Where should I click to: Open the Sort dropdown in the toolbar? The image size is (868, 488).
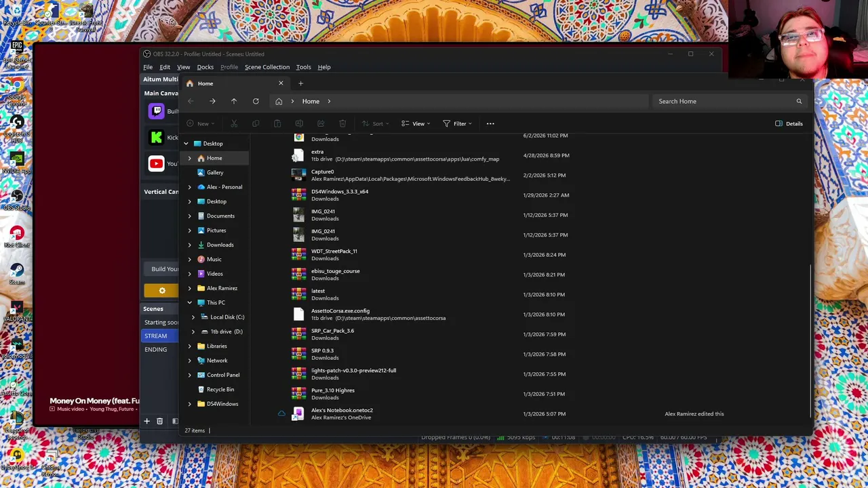[x=375, y=123]
